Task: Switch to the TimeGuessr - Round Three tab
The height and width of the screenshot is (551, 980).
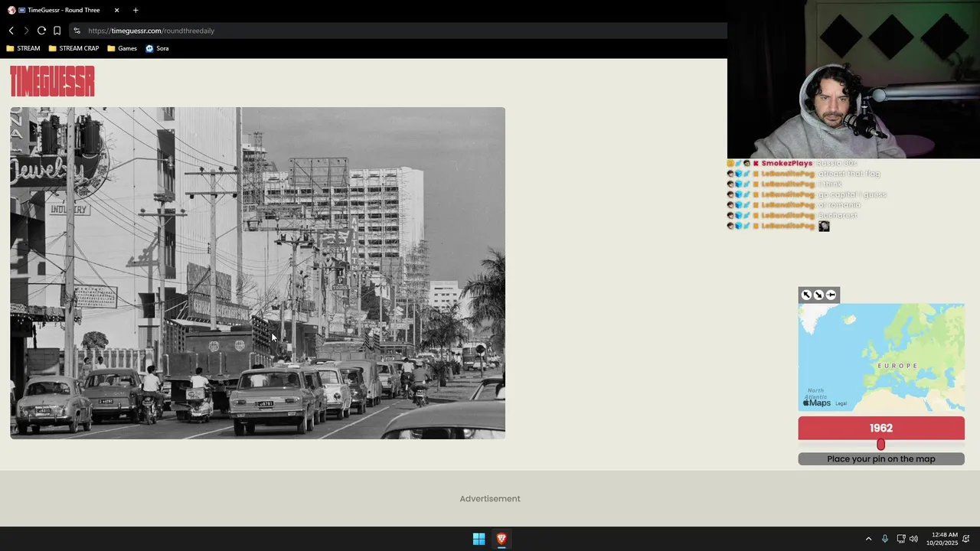Action: click(64, 10)
